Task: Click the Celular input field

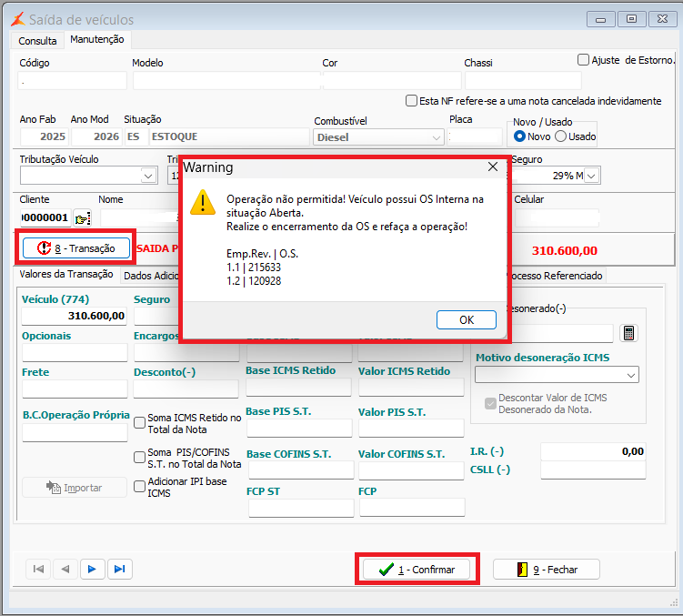Action: click(557, 218)
